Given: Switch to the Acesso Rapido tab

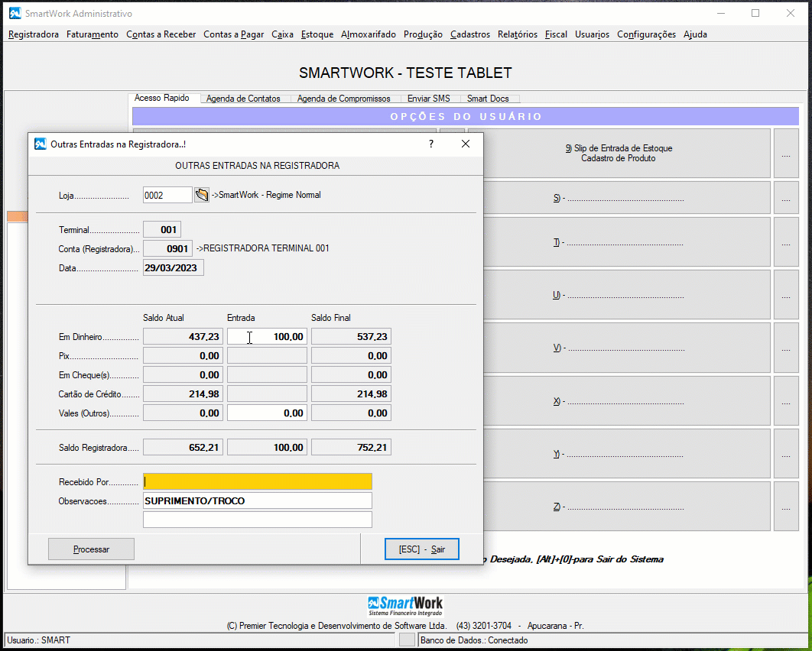Looking at the screenshot, I should (161, 98).
